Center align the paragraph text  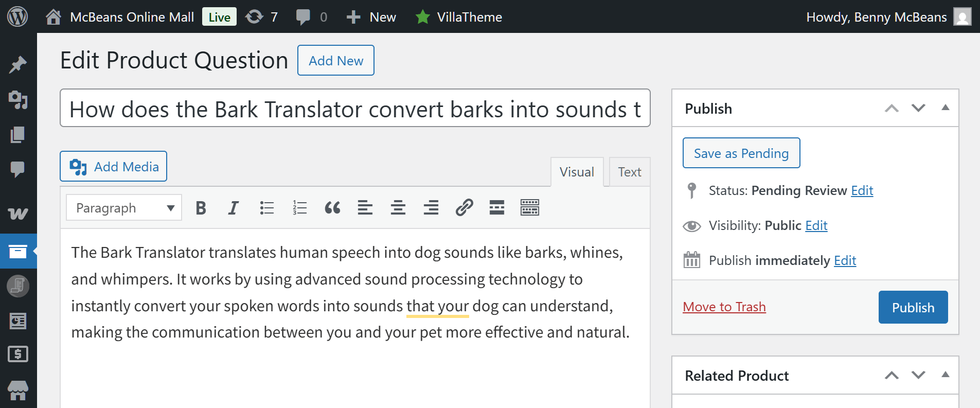click(398, 208)
